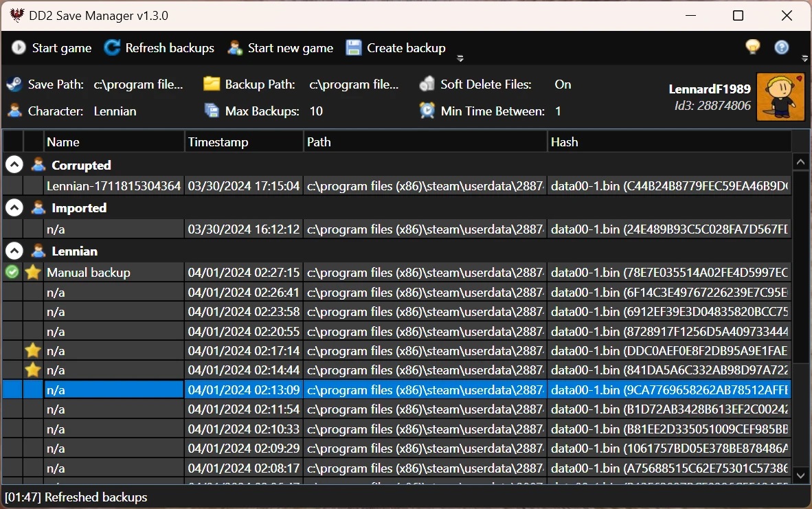Collapse the Lennian group
The image size is (812, 509).
pos(14,251)
